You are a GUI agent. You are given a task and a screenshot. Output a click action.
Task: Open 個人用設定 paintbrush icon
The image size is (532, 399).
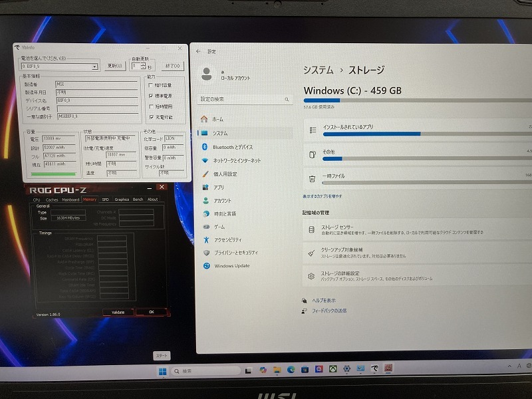pyautogui.click(x=205, y=174)
